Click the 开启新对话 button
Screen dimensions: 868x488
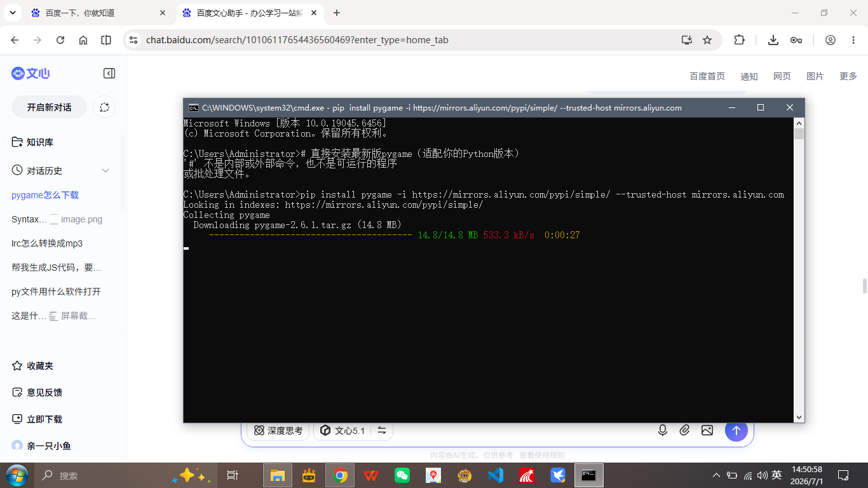(49, 107)
